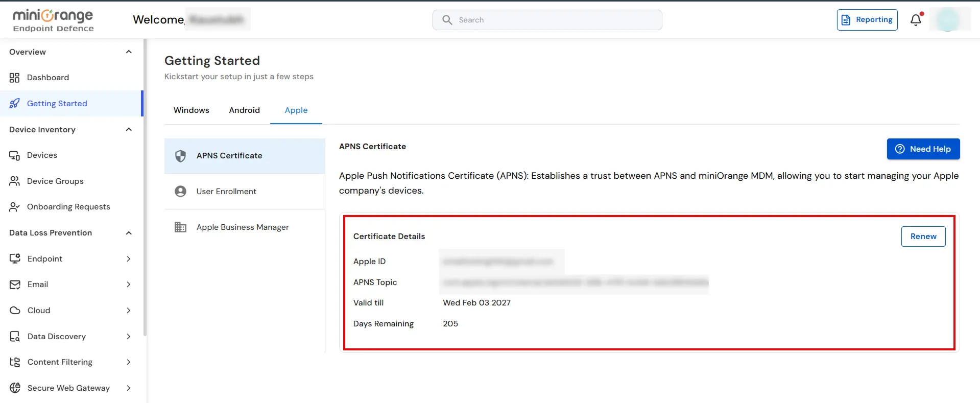Open the user profile avatar
Viewport: 980px width, 403px height.
[948, 20]
